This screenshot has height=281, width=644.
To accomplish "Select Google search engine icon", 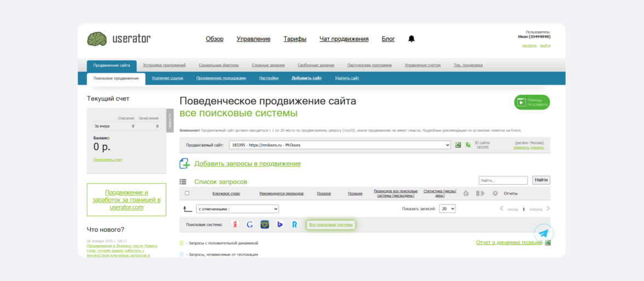I will tap(250, 225).
